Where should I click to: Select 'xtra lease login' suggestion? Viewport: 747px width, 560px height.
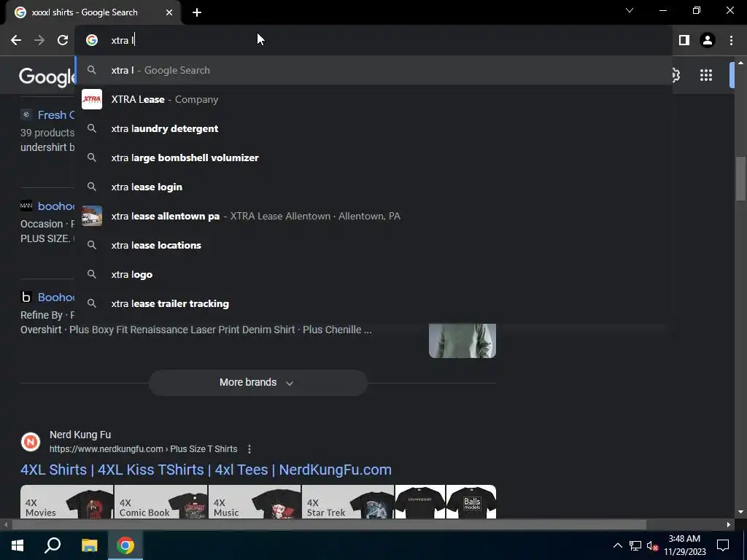click(374, 187)
